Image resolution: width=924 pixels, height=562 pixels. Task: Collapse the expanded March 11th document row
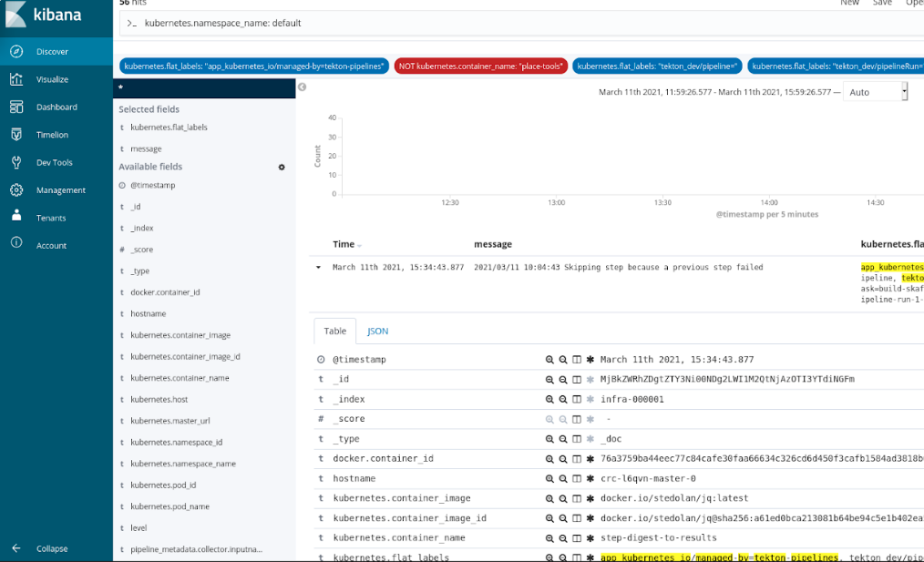tap(318, 268)
